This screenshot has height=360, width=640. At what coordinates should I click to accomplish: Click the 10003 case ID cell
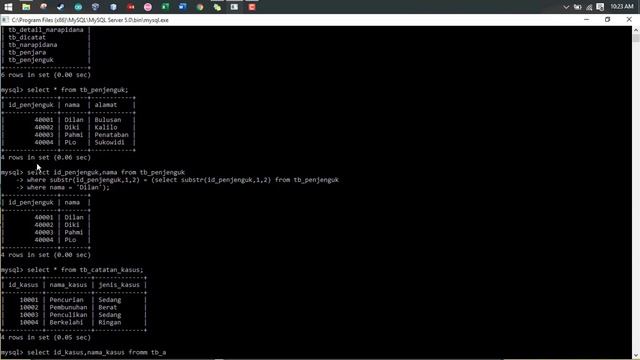(x=29, y=315)
